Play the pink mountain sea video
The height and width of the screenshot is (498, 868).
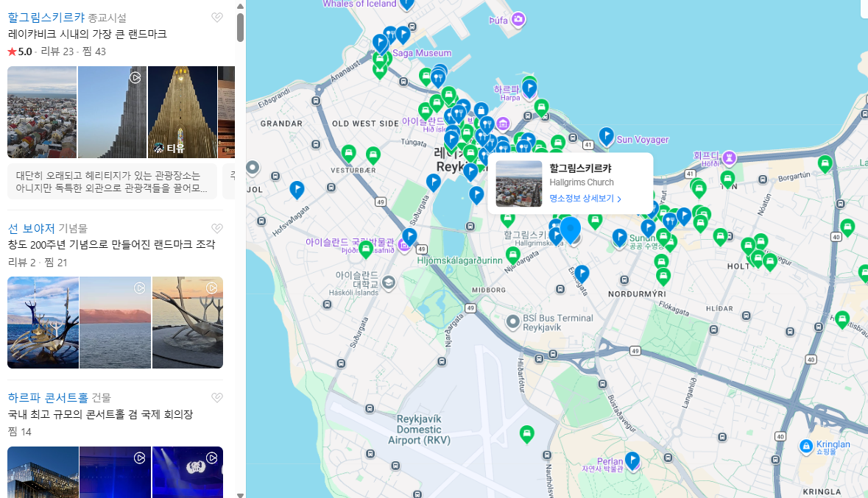[x=115, y=323]
